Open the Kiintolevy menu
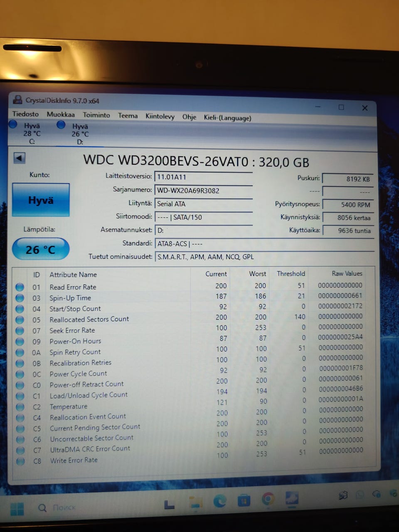This screenshot has width=399, height=532. pyautogui.click(x=160, y=116)
